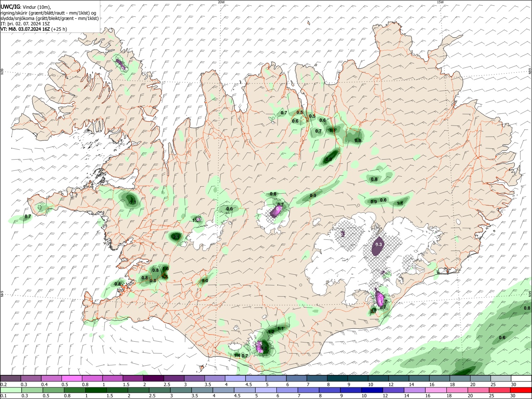Image resolution: width=532 pixels, height=399 pixels.
Task: Select the deep navy blue swatch starting at 10
Action: pos(371,390)
